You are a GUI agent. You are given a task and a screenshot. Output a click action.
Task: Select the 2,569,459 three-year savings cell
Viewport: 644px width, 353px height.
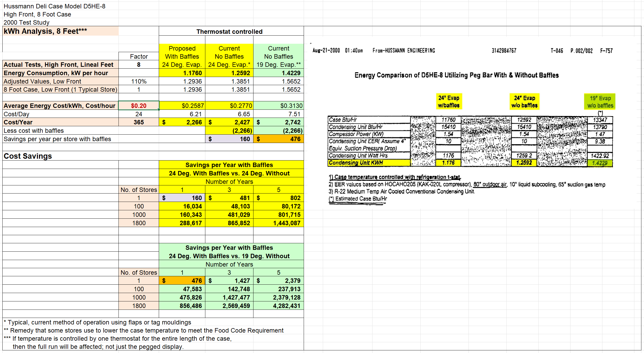(x=229, y=306)
